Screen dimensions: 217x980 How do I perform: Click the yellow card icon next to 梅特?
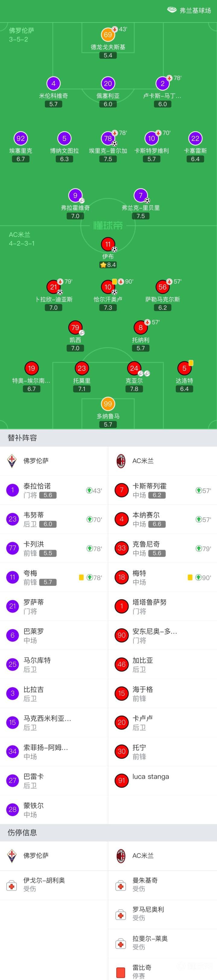coord(190,577)
